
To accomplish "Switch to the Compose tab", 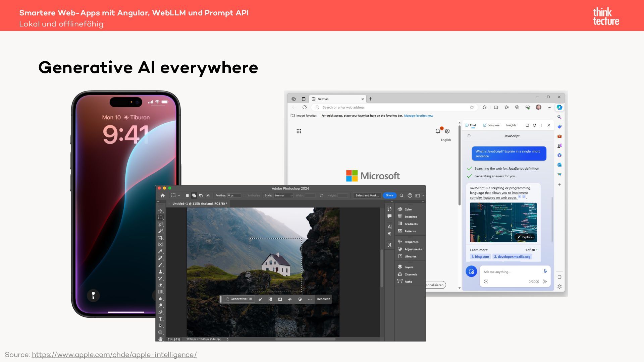I will [491, 125].
